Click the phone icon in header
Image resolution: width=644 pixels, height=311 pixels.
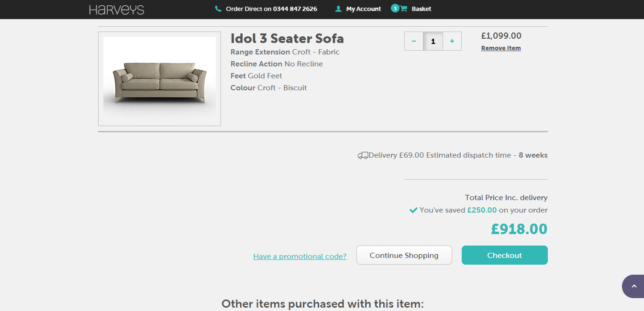(218, 9)
